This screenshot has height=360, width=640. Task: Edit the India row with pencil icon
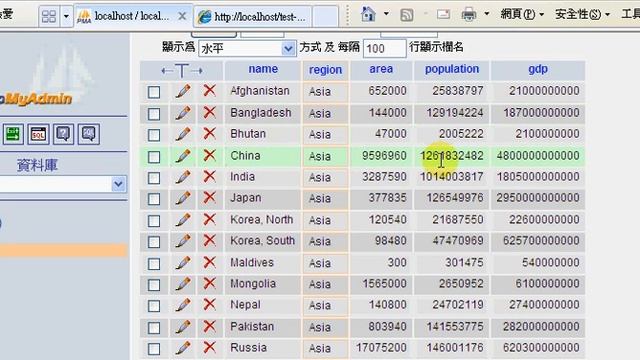pos(183,176)
